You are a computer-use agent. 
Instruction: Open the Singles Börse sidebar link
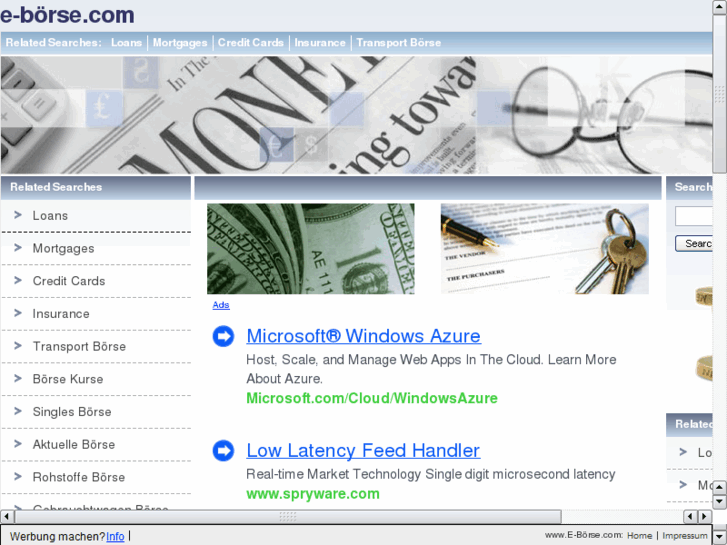72,412
